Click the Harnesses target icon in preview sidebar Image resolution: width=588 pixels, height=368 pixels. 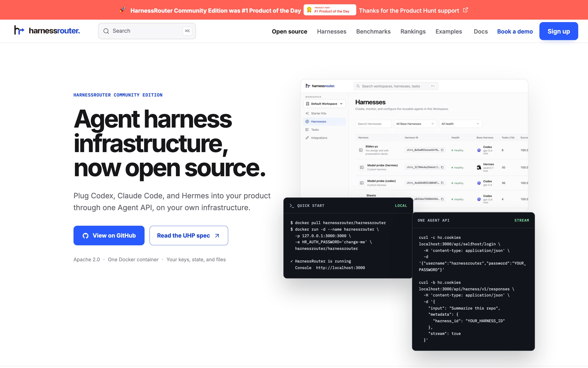coord(307,121)
